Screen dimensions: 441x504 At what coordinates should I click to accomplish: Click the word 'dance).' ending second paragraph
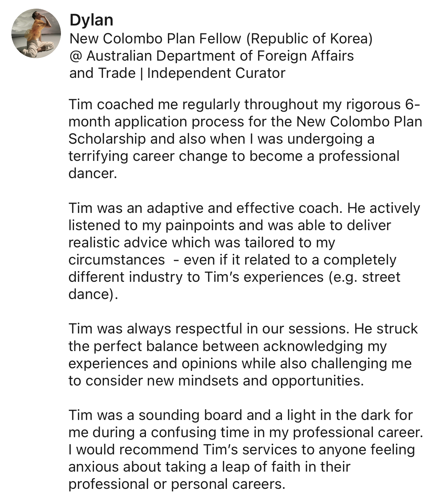pos(93,294)
